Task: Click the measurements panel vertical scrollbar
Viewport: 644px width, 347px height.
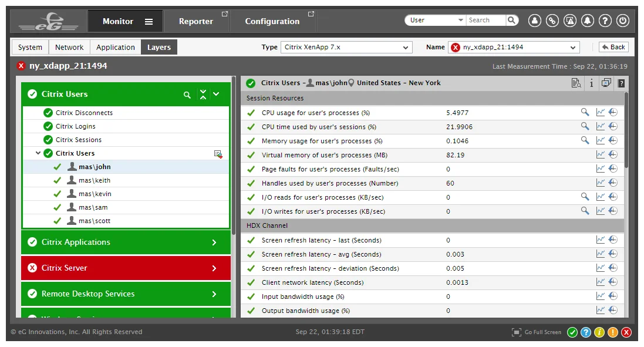Action: (626, 130)
